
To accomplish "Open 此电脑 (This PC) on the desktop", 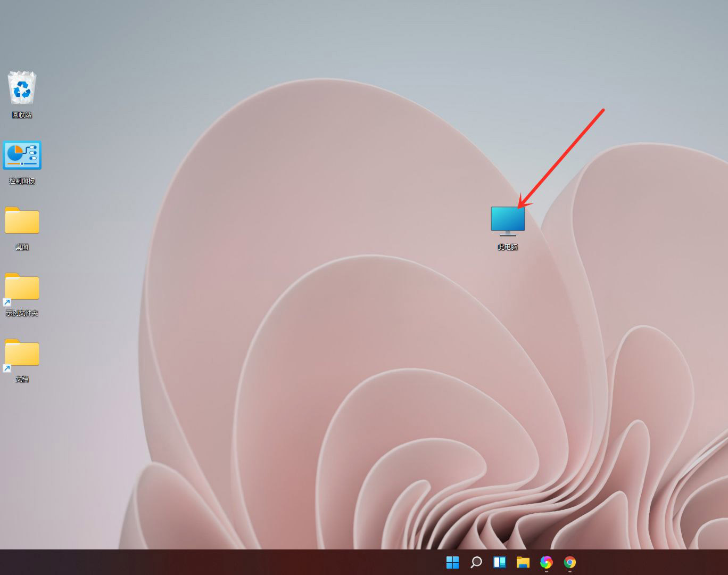I will coord(507,220).
